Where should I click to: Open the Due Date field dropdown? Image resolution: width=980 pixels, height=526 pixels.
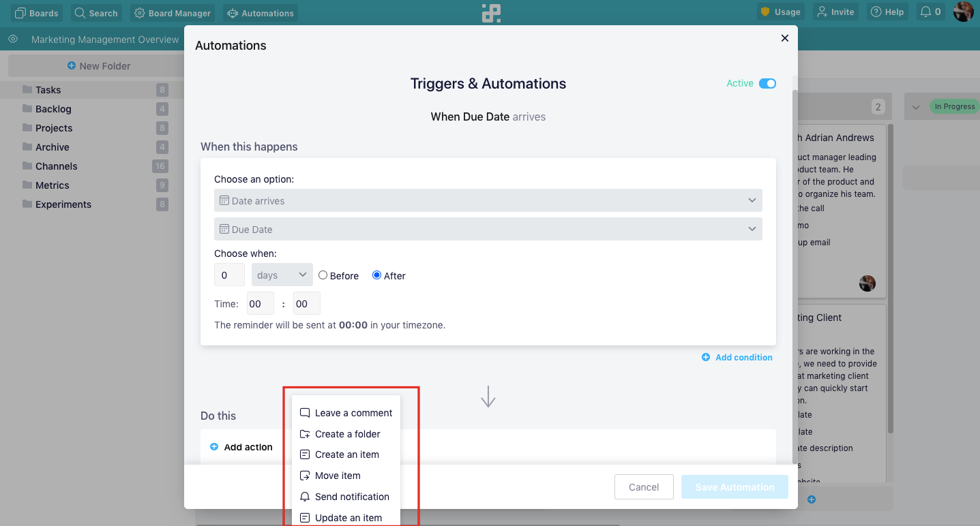tap(488, 229)
